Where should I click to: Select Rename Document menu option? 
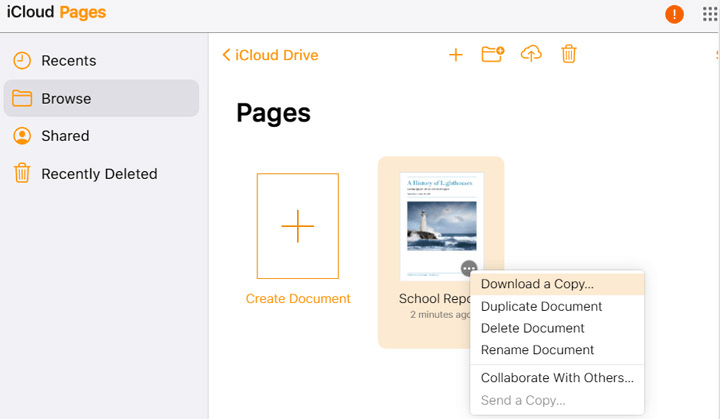(x=537, y=350)
